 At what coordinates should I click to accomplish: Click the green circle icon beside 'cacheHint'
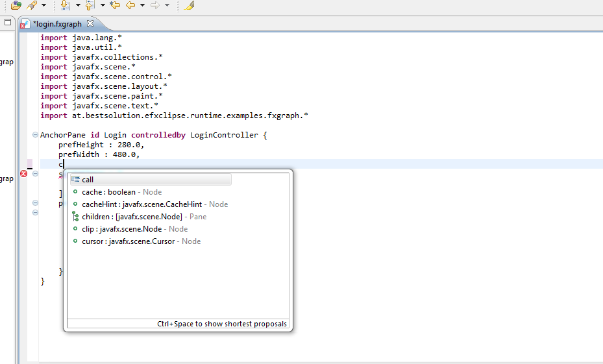coord(75,204)
